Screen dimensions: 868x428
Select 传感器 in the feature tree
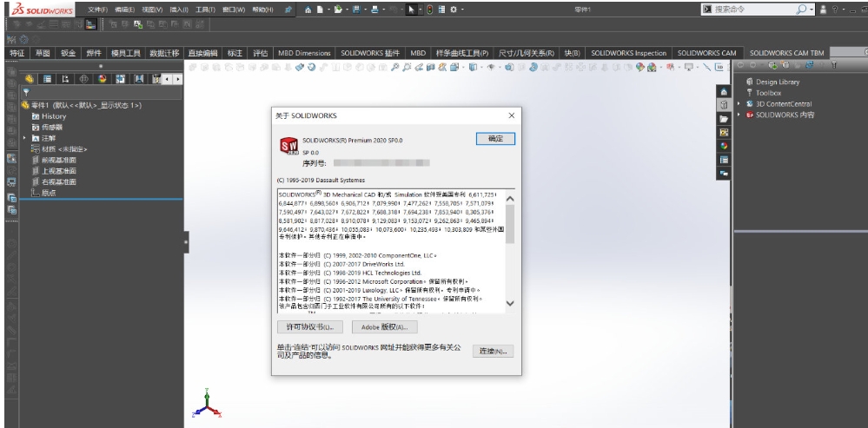coord(51,127)
